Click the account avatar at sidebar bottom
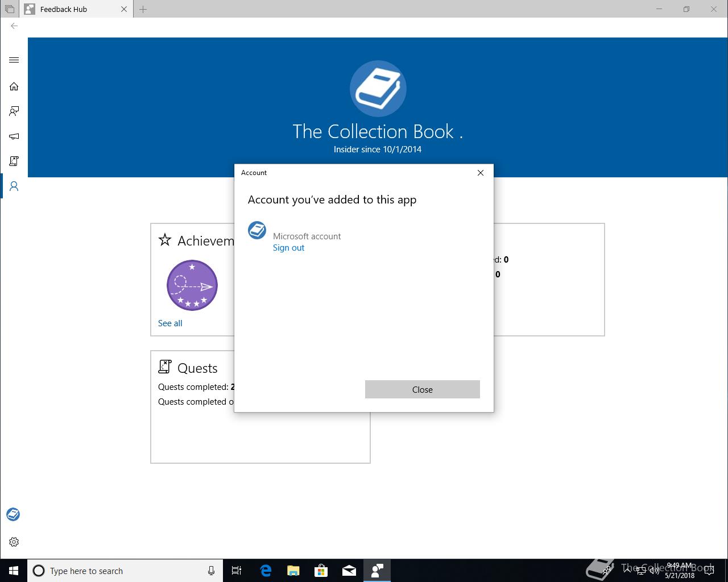 [x=13, y=514]
